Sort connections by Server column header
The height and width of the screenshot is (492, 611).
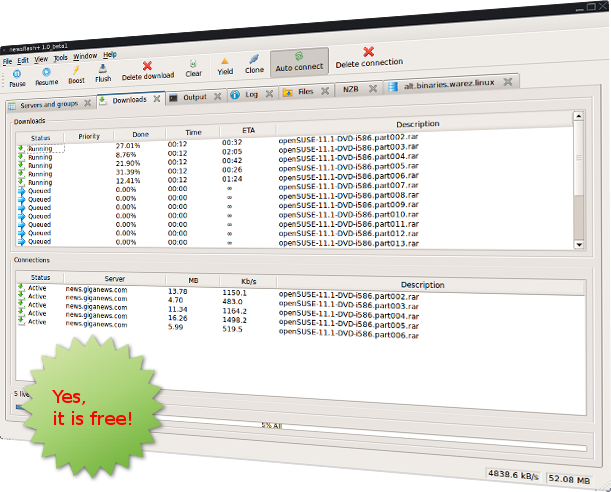(x=115, y=279)
